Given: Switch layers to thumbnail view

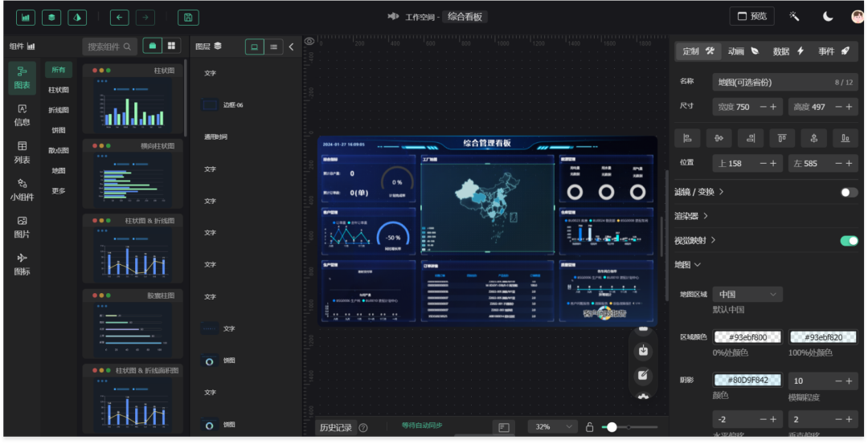Looking at the screenshot, I should click(x=255, y=47).
